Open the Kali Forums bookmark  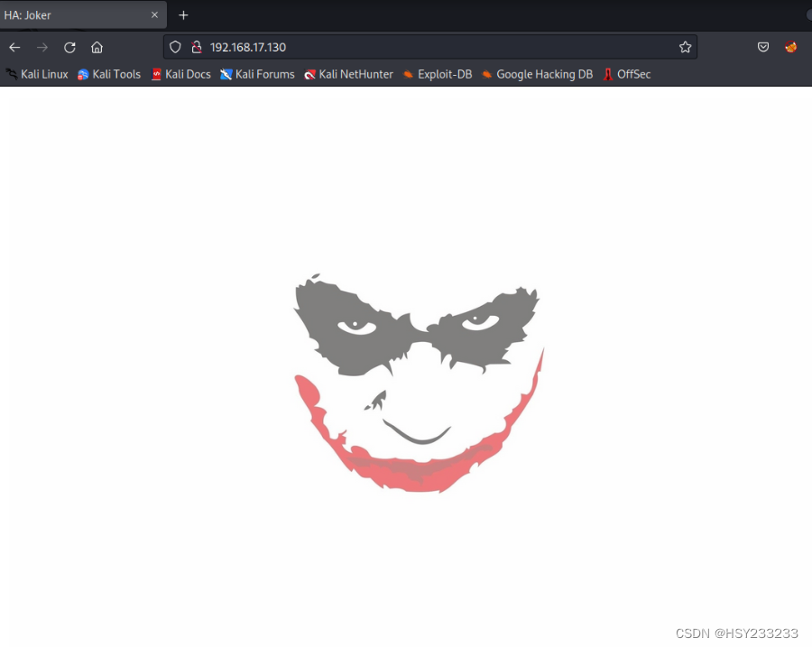click(257, 74)
